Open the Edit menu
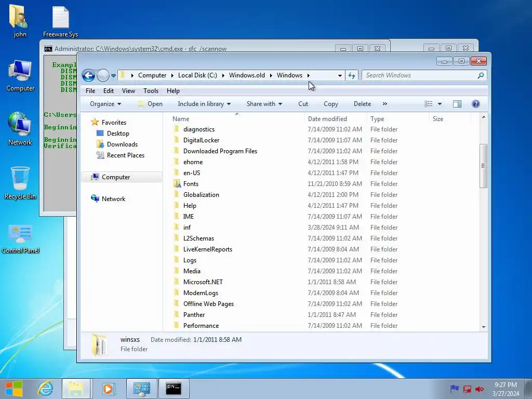The height and width of the screenshot is (399, 532). (x=109, y=91)
